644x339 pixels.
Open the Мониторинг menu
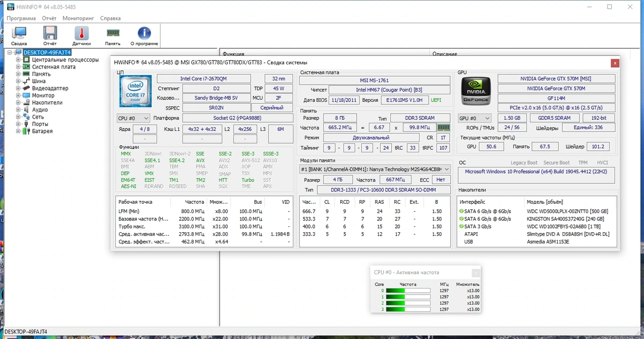pyautogui.click(x=78, y=18)
